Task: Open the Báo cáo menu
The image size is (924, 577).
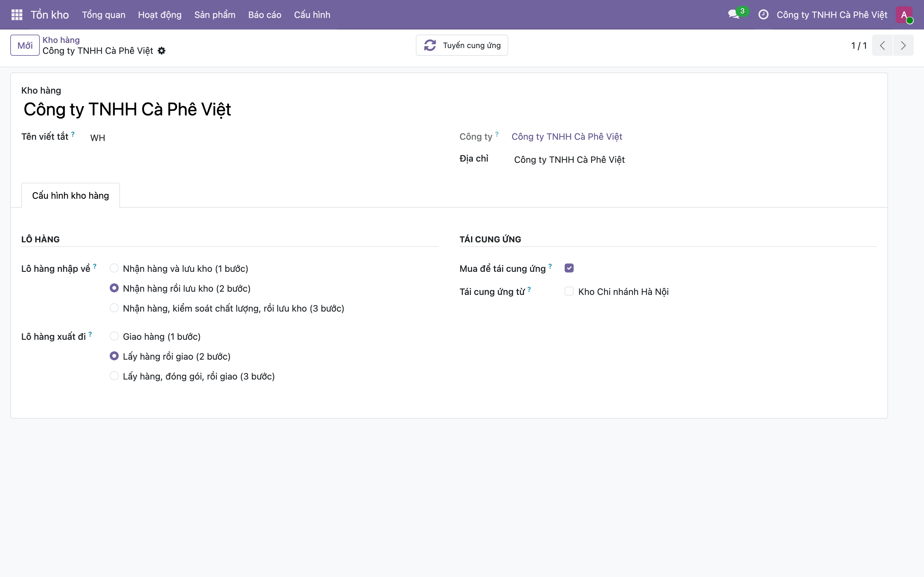Action: [x=265, y=15]
